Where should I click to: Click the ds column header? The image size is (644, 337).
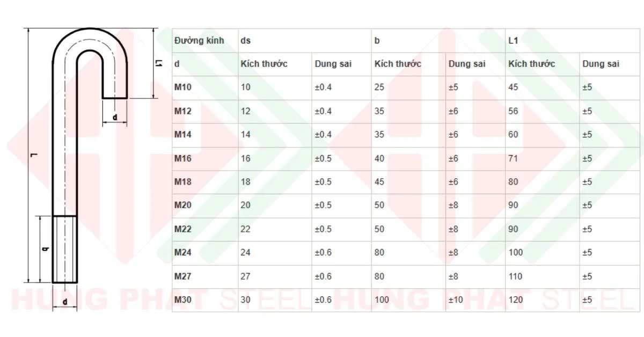pos(245,40)
